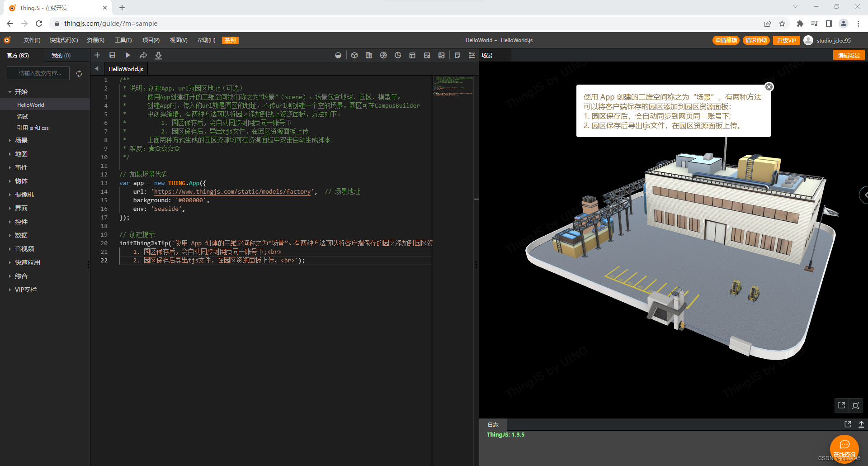Open the image resource icon
The image size is (868, 466).
pyautogui.click(x=427, y=55)
